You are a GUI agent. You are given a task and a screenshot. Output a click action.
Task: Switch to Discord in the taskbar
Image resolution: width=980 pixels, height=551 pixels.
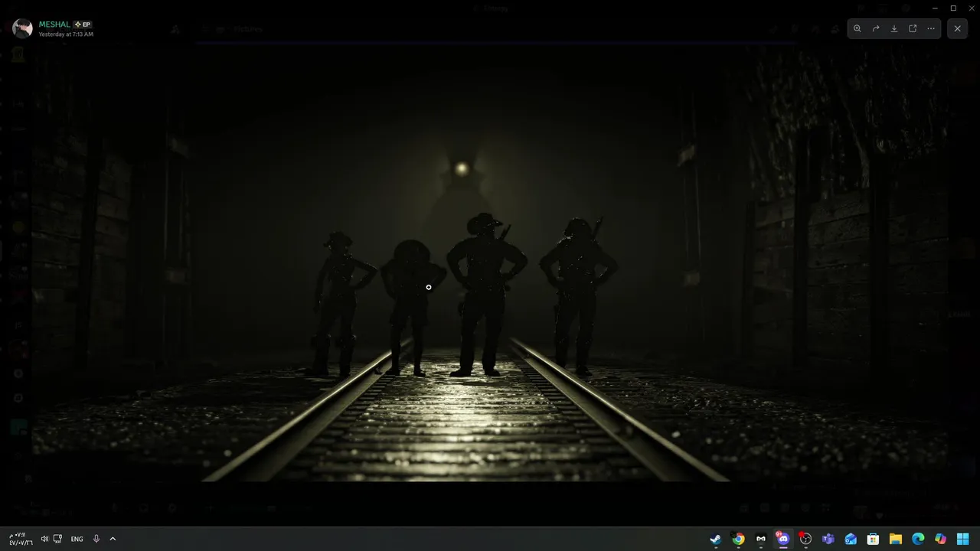click(782, 539)
